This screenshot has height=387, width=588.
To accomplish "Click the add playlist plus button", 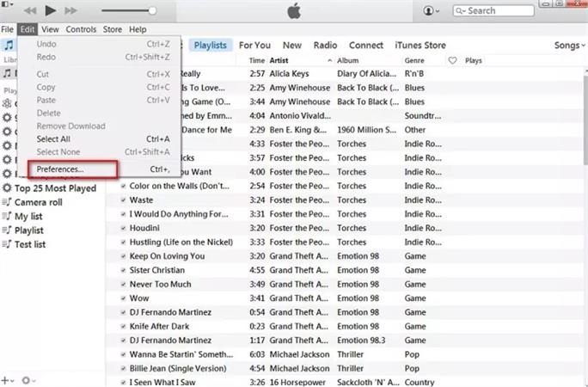I will pos(7,380).
